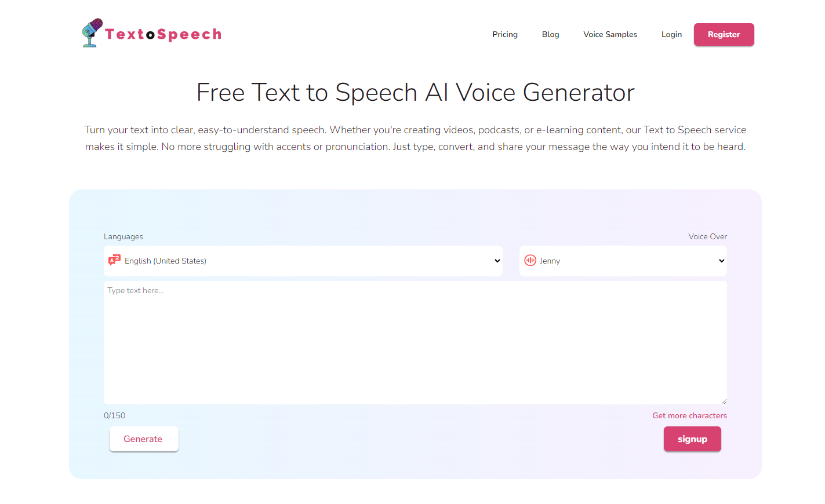Click the Register button

click(724, 34)
